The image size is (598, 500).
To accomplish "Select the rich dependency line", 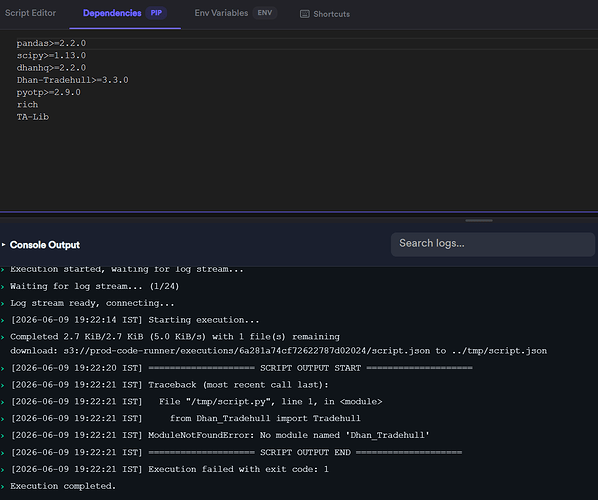I will click(x=27, y=105).
